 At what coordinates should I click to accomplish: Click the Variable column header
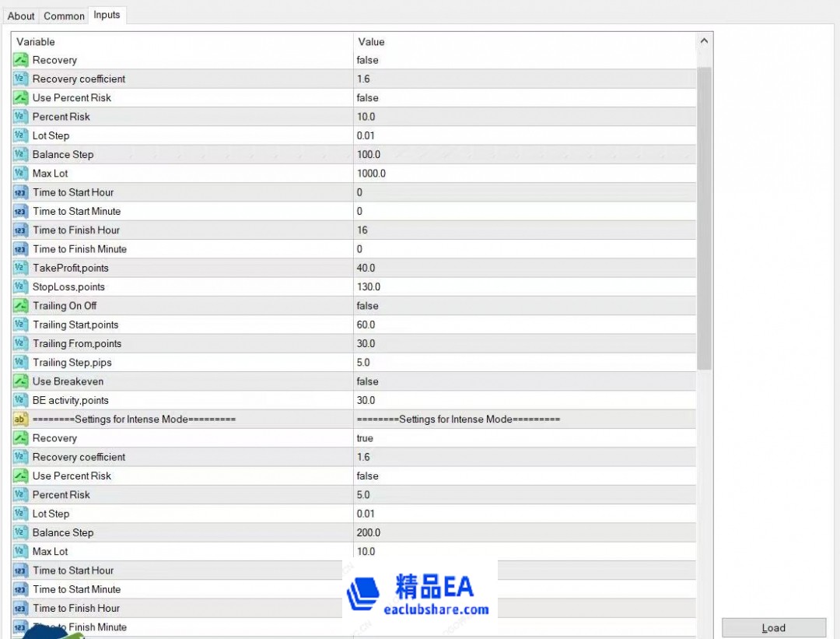[x=36, y=41]
